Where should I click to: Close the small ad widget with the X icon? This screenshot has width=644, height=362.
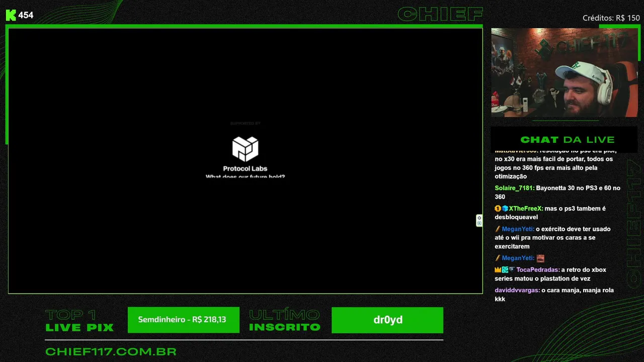coord(479,218)
